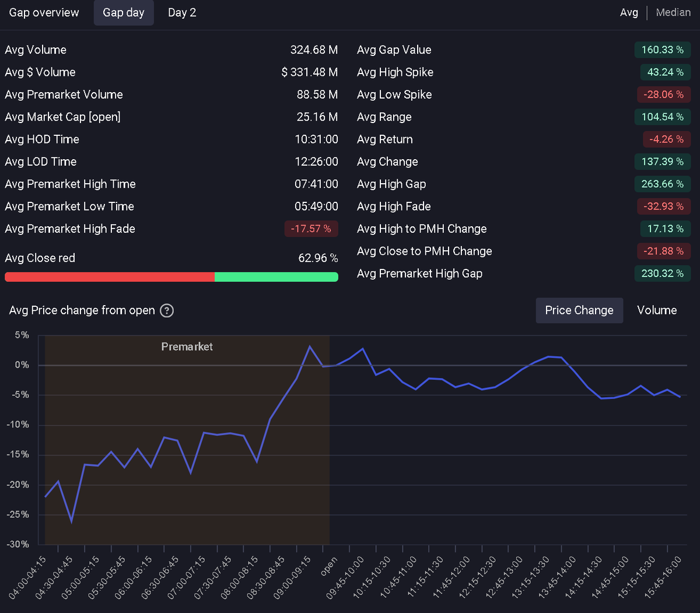This screenshot has height=613, width=700.
Task: Click the Avg Premarket High Fade -17.57 % badge
Action: tap(311, 229)
